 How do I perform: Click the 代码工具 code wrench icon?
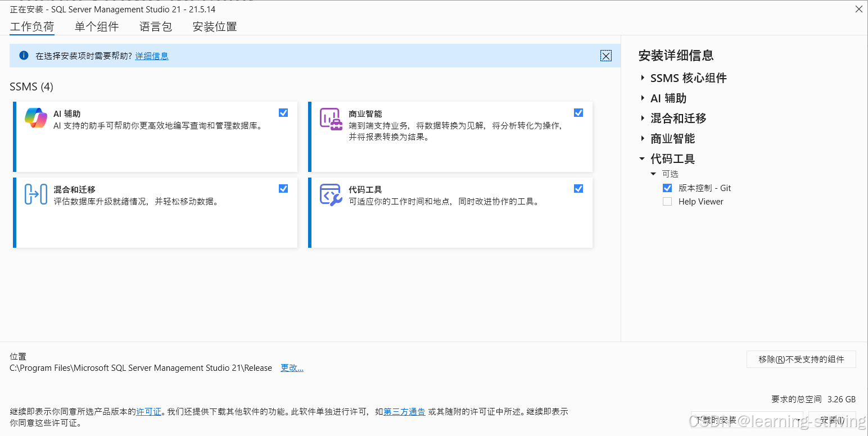[x=331, y=194]
